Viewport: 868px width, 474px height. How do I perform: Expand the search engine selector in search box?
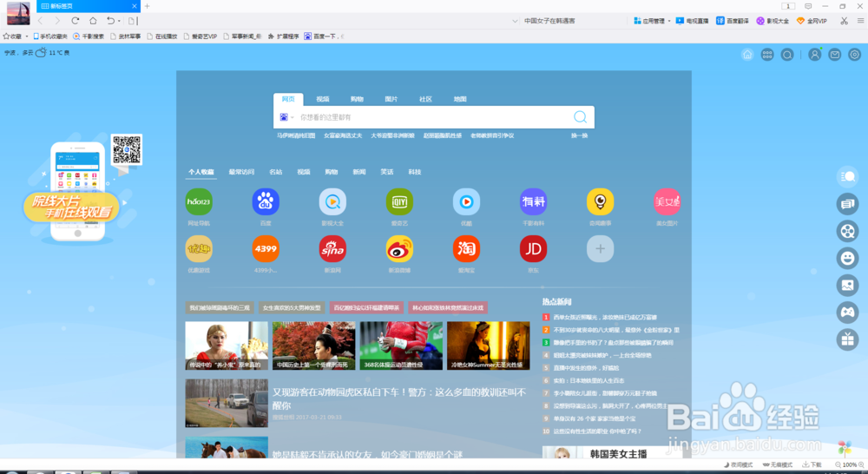[x=293, y=117]
